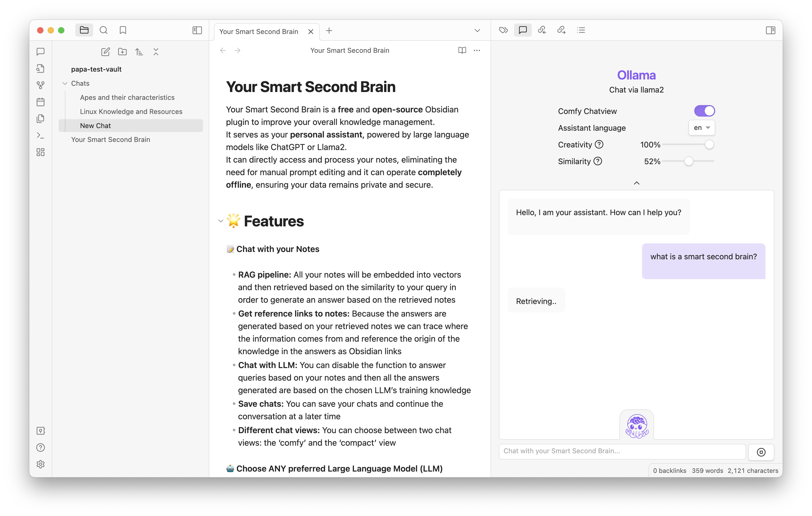The height and width of the screenshot is (516, 812).
Task: Open the outline pane icon
Action: click(x=581, y=30)
